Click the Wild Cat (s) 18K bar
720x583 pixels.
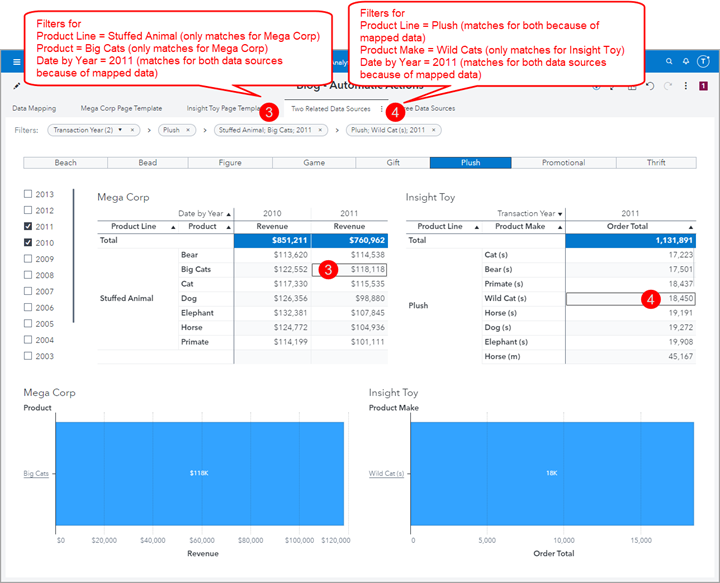552,473
